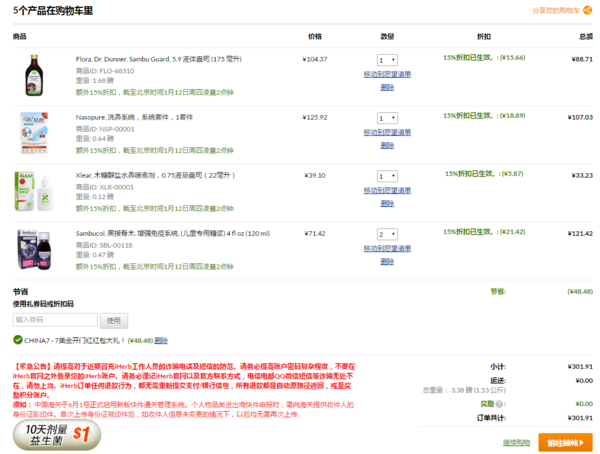Viewport: 600px width, 454px height.
Task: Move Nasopure kit to wish list
Action: point(387,132)
